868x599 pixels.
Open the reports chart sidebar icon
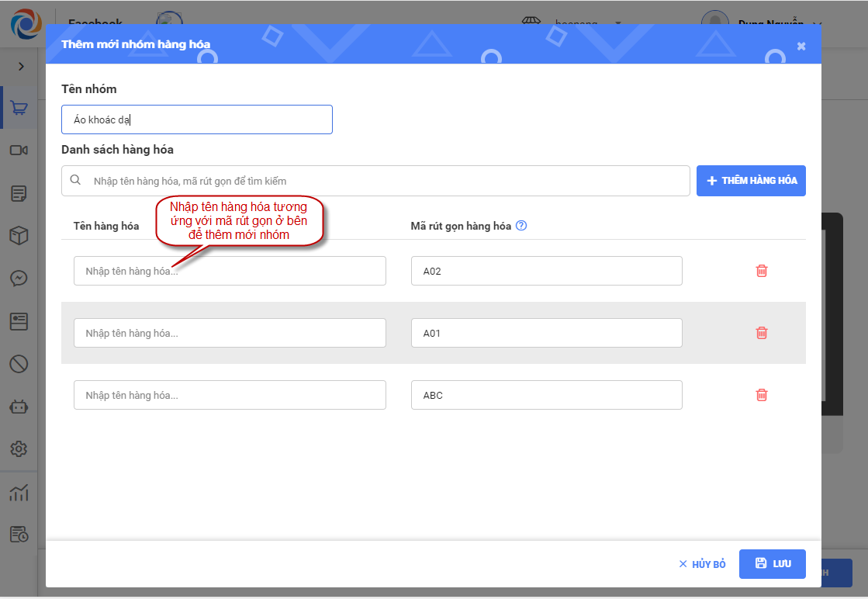point(19,493)
